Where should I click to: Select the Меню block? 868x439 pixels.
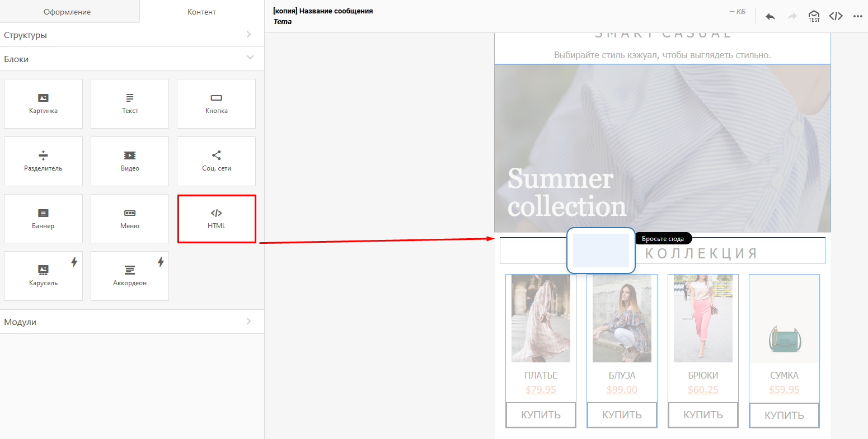(x=130, y=219)
